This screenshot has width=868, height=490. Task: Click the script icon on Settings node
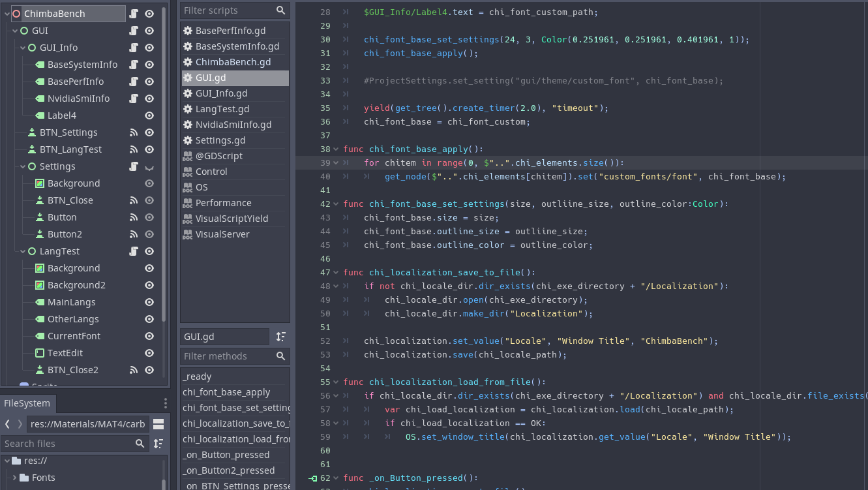coord(134,166)
